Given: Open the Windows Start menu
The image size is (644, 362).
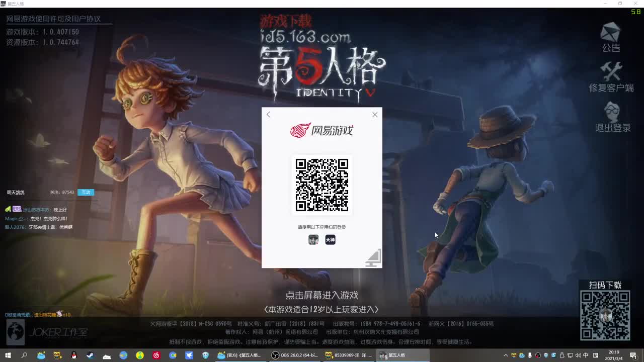Looking at the screenshot, I should pyautogui.click(x=8, y=355).
